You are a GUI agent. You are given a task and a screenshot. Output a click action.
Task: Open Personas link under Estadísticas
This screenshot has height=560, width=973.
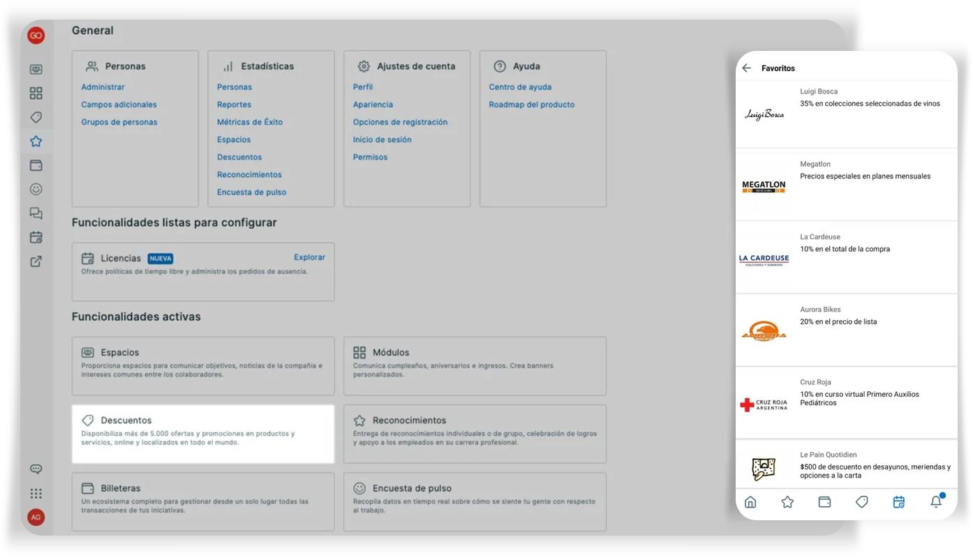[235, 87]
